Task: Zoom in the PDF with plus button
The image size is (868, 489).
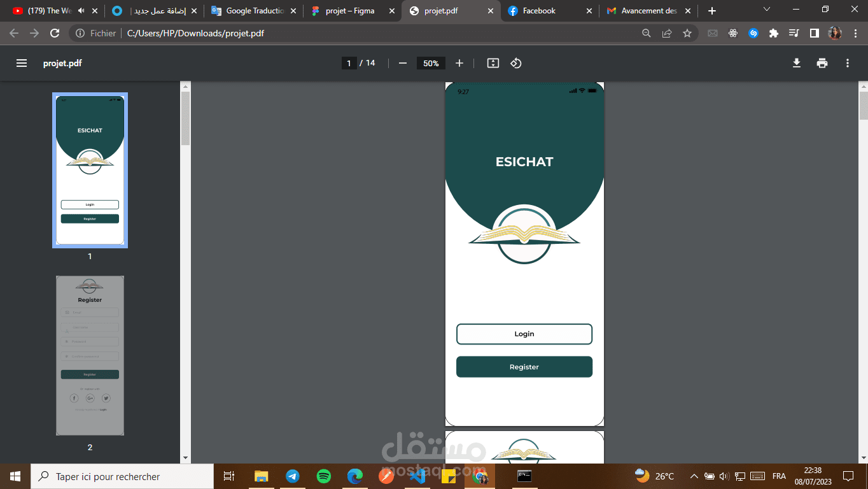Action: [x=459, y=63]
